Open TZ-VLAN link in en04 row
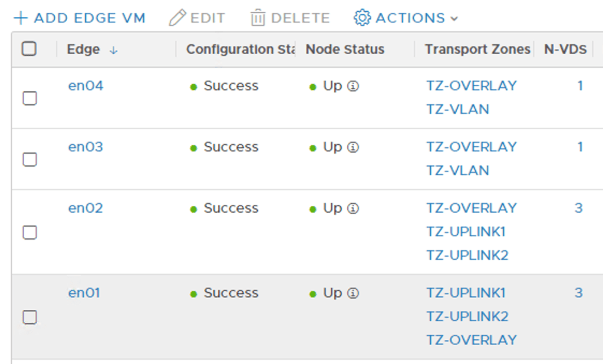The height and width of the screenshot is (364, 603). click(x=457, y=110)
